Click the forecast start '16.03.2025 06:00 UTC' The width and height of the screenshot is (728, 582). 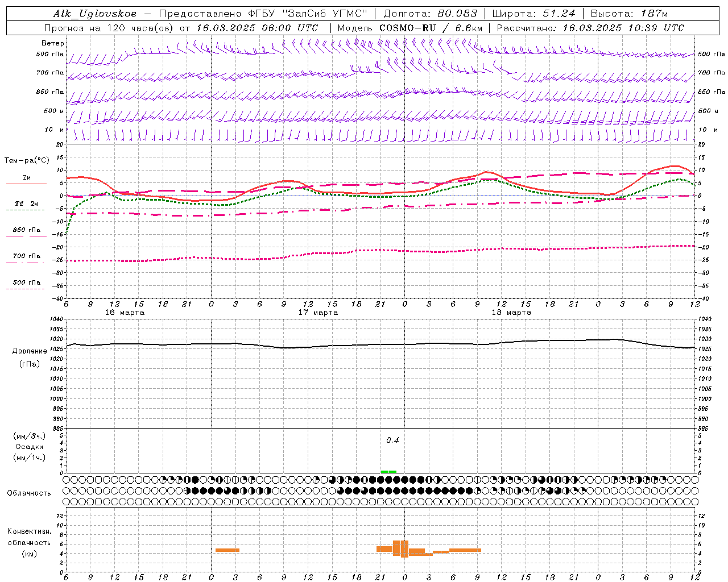[x=257, y=28]
